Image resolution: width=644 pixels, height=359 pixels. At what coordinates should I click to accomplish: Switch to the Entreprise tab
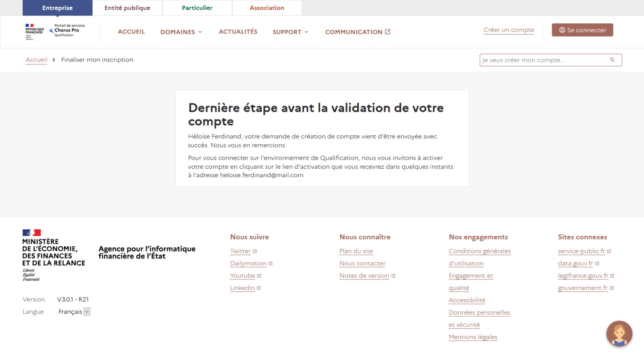[x=57, y=8]
